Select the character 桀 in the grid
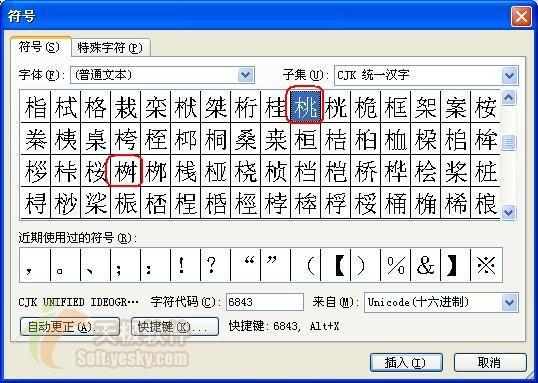This screenshot has width=538, height=383. 215,106
